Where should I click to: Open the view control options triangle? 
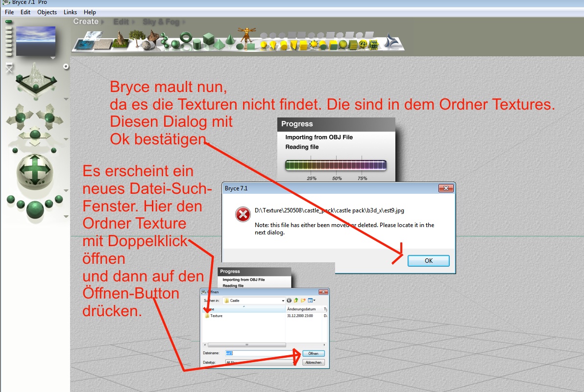66,99
